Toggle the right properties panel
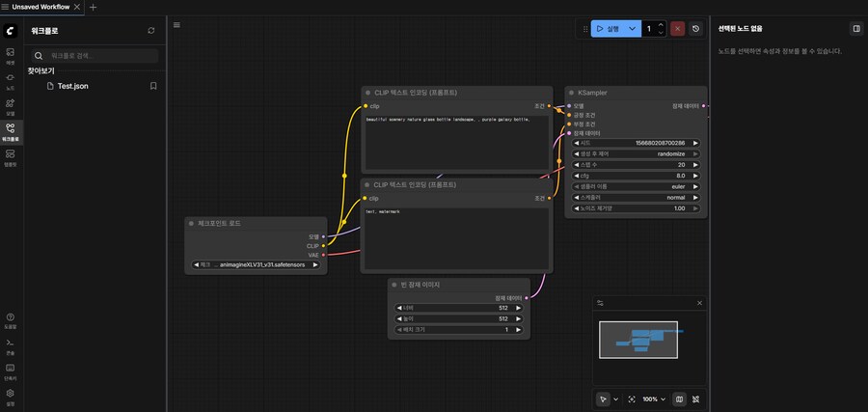The height and width of the screenshot is (412, 868). [855, 29]
